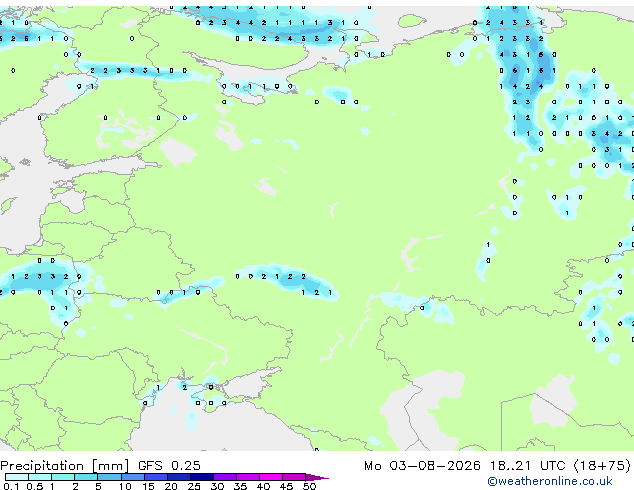Click the above-50 arrow tip of the legend
The image size is (634, 490).
[x=317, y=477]
